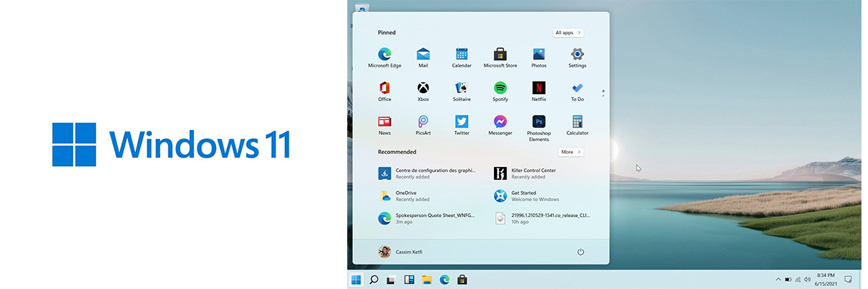
Task: Show all apps list
Action: click(x=569, y=33)
